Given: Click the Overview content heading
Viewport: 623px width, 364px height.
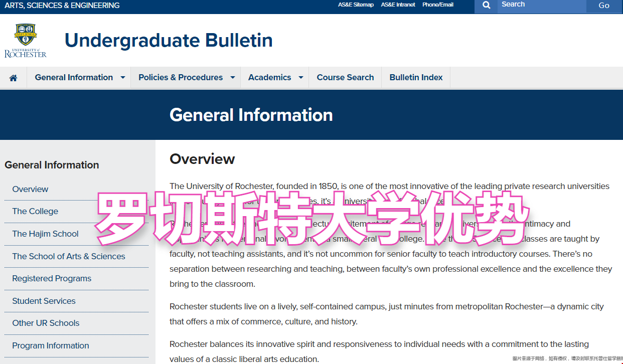Looking at the screenshot, I should pyautogui.click(x=202, y=159).
